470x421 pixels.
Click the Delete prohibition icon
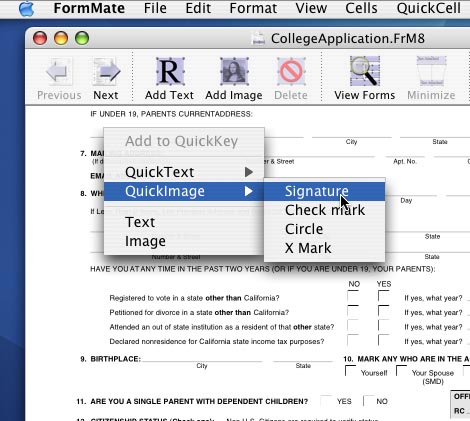pyautogui.click(x=291, y=71)
